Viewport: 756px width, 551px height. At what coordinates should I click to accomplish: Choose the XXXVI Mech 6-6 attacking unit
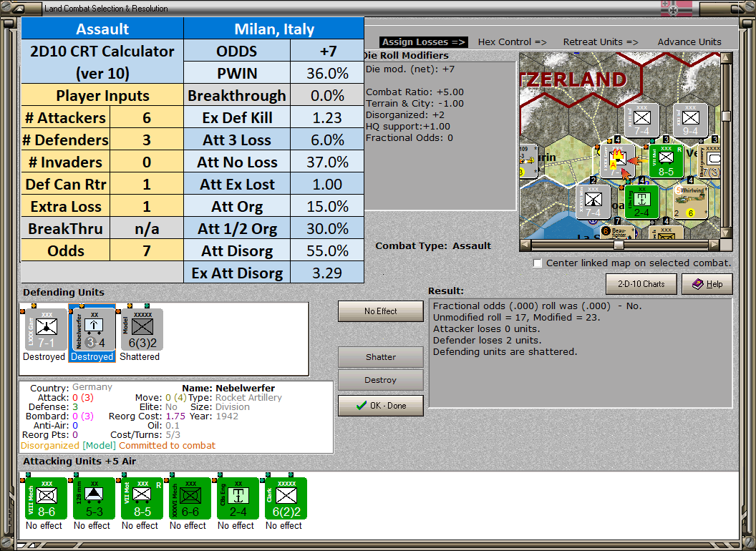coord(190,499)
